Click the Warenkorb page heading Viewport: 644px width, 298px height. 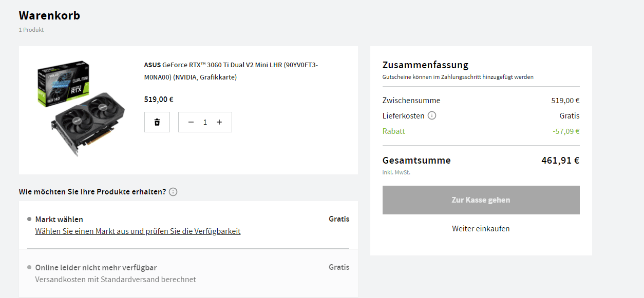(x=49, y=15)
